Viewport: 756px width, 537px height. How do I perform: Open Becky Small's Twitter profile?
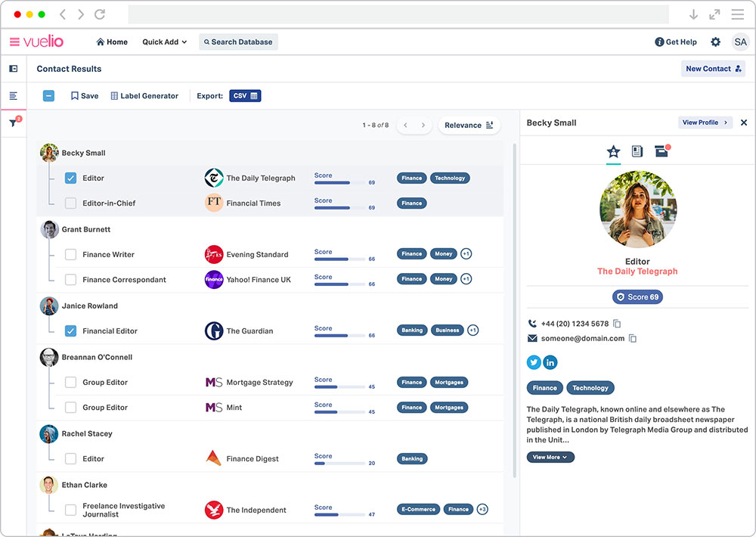(x=534, y=362)
